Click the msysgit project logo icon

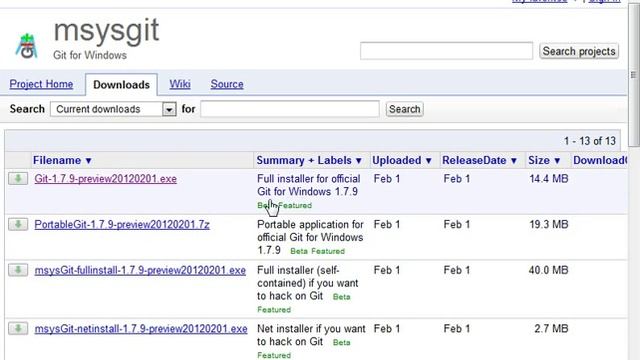27,46
